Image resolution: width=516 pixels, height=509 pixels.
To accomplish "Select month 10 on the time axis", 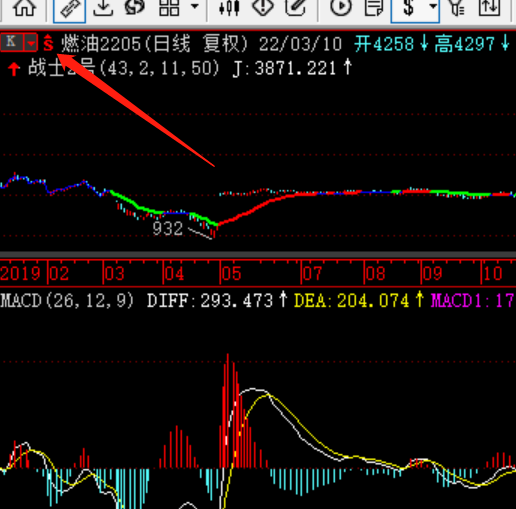I will point(493,274).
